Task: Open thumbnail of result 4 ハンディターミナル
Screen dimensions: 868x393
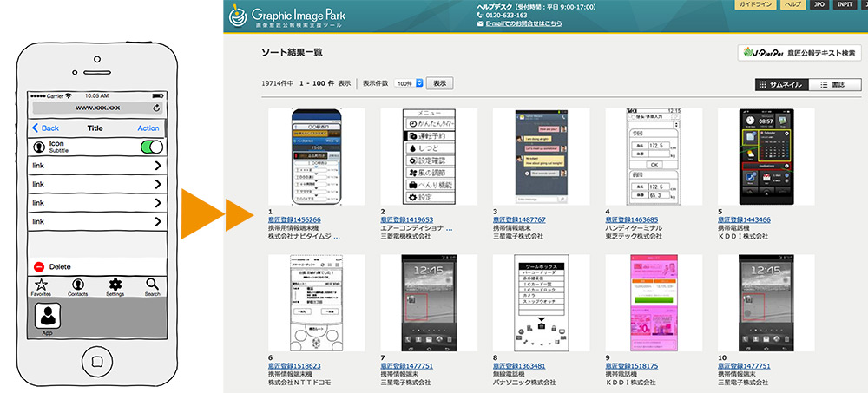Action: point(654,157)
